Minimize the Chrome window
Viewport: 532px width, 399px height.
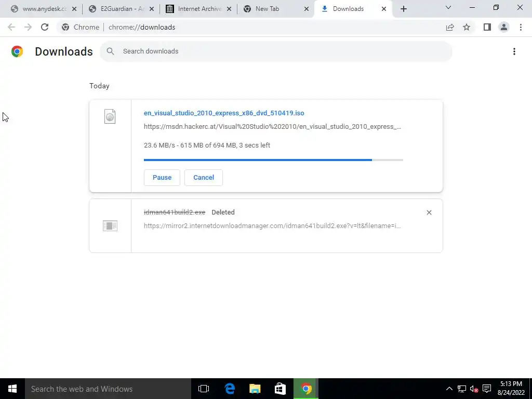point(472,7)
